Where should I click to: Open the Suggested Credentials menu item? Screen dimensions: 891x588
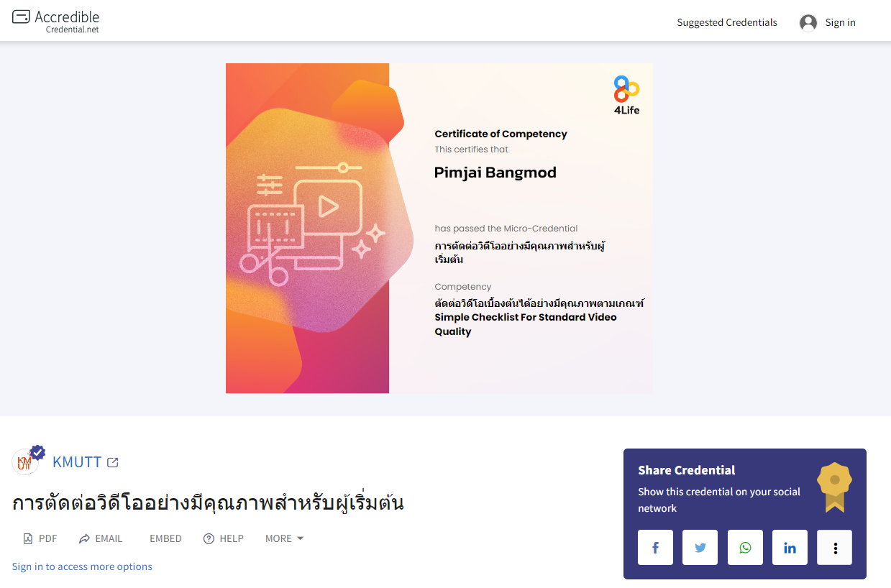pyautogui.click(x=726, y=22)
